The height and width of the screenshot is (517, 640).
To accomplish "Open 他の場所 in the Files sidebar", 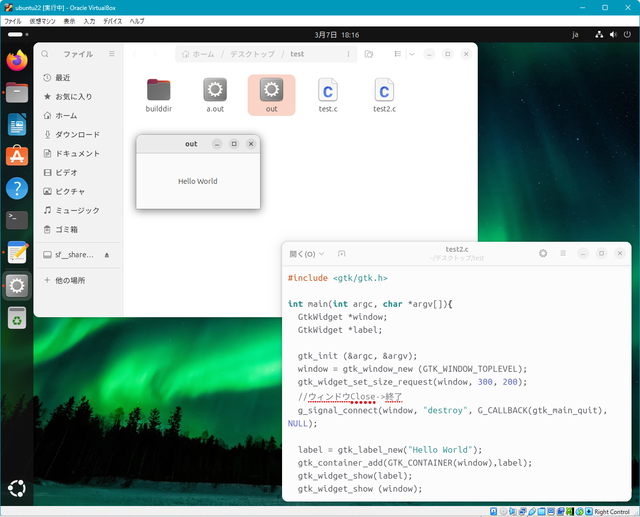I will [70, 280].
